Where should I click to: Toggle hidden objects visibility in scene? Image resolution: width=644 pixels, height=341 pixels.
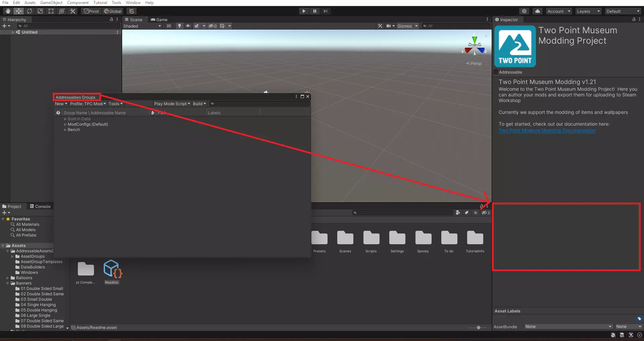pyautogui.click(x=212, y=26)
